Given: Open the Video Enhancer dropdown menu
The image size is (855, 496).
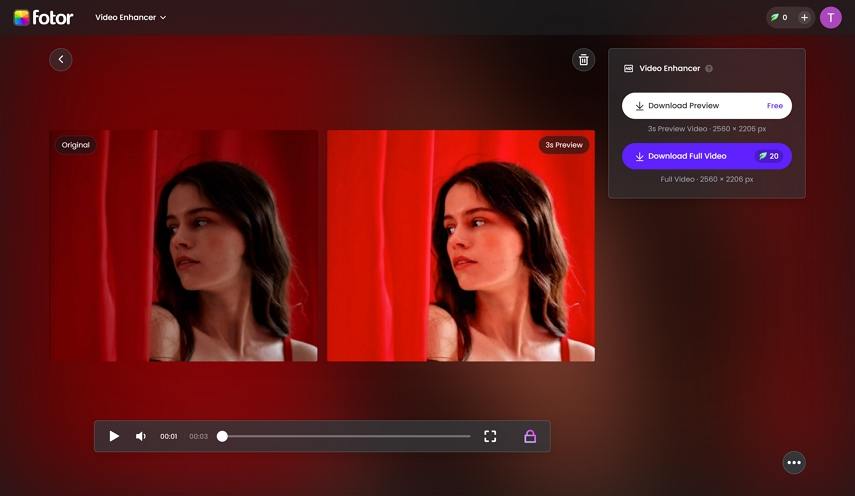Looking at the screenshot, I should coord(130,17).
